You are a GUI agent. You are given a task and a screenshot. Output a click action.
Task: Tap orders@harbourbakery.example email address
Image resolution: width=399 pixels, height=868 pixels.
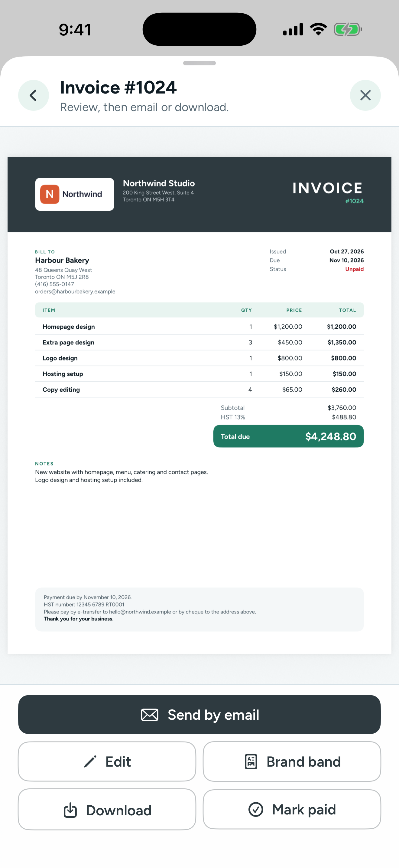coord(75,291)
